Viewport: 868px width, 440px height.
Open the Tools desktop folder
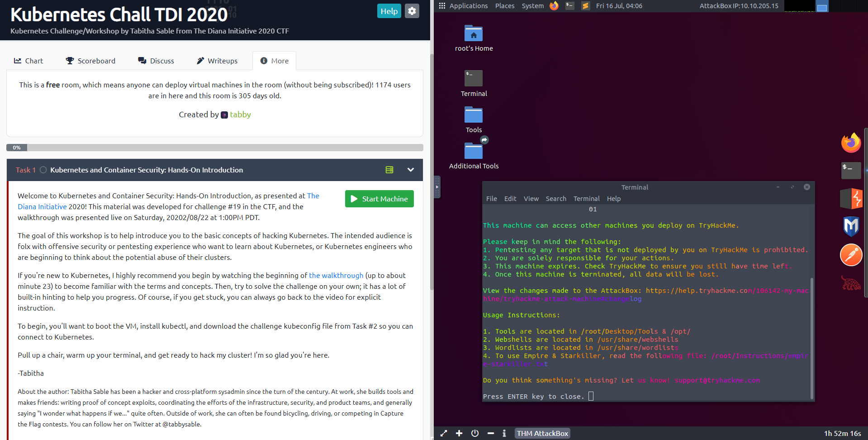coord(474,120)
